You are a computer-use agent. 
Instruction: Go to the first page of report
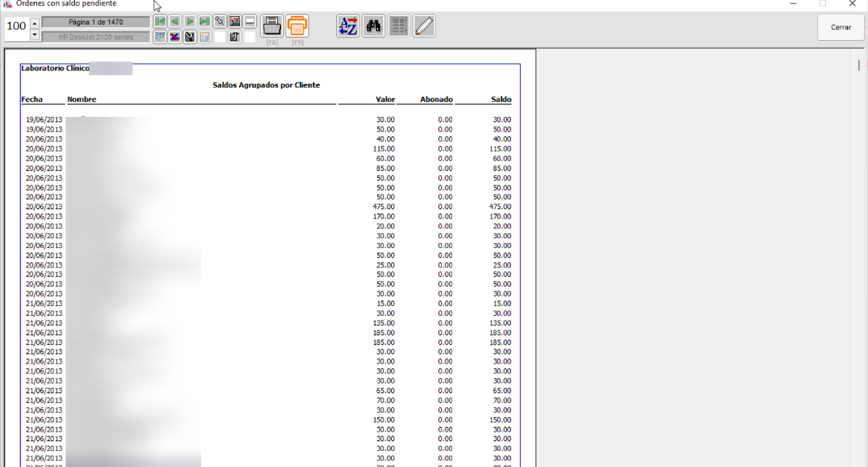point(160,22)
